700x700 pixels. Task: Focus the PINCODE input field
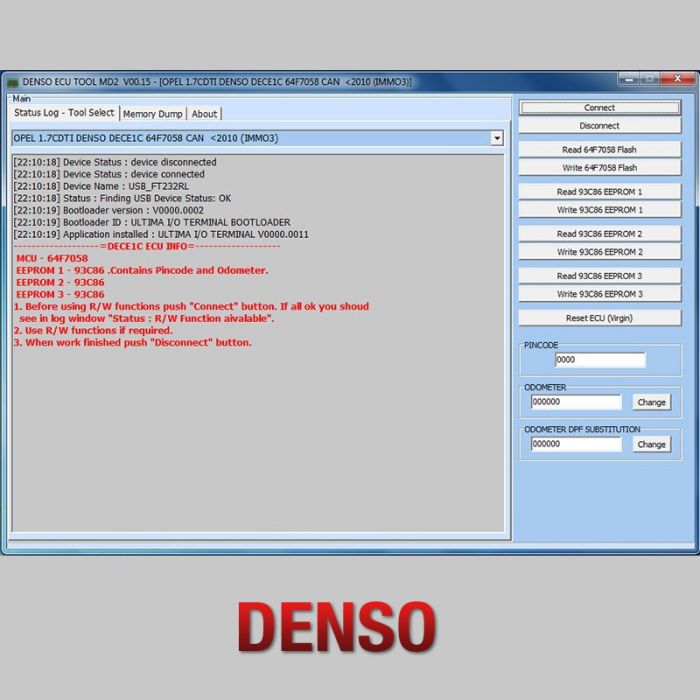600,360
